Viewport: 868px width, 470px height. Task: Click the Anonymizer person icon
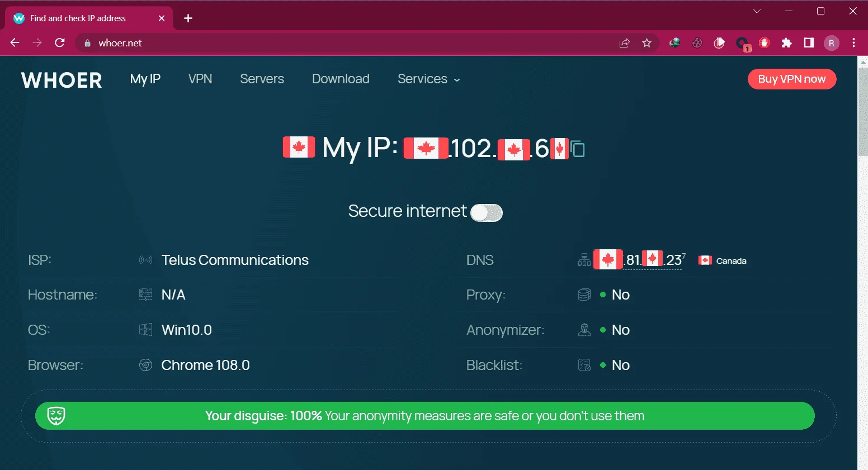tap(584, 330)
